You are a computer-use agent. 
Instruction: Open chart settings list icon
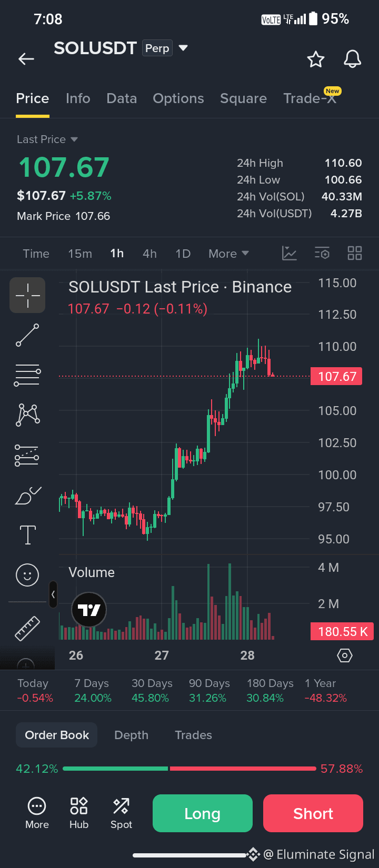tap(322, 254)
